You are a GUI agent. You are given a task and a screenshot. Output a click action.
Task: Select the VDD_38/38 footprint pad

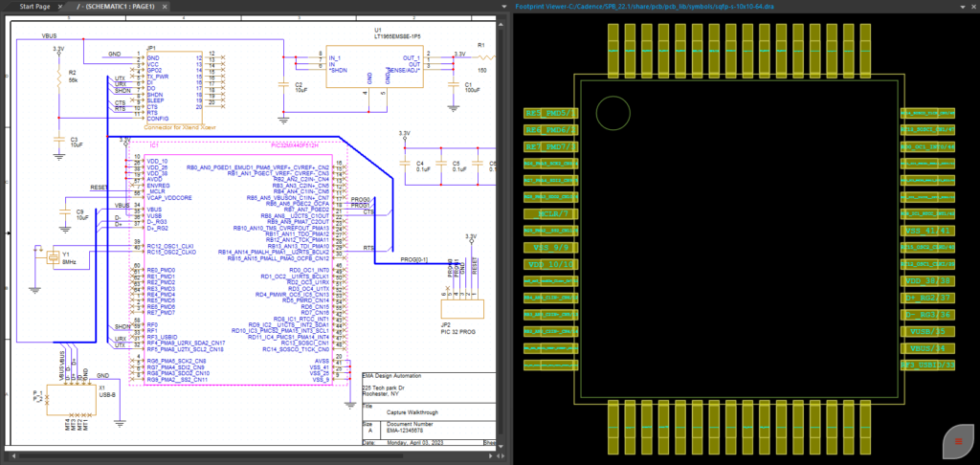point(928,281)
